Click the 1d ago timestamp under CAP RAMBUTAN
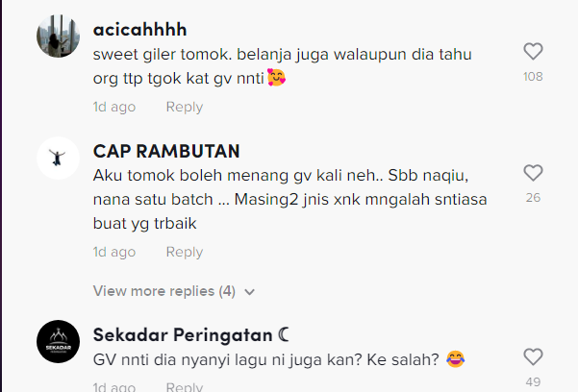The width and height of the screenshot is (578, 392). coord(114,252)
